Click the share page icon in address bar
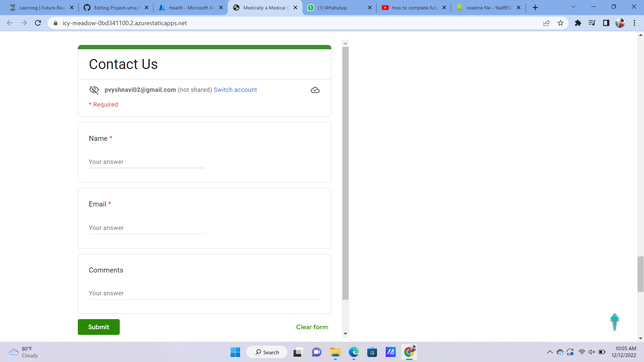Viewport: 644px width, 362px height. pos(546,23)
